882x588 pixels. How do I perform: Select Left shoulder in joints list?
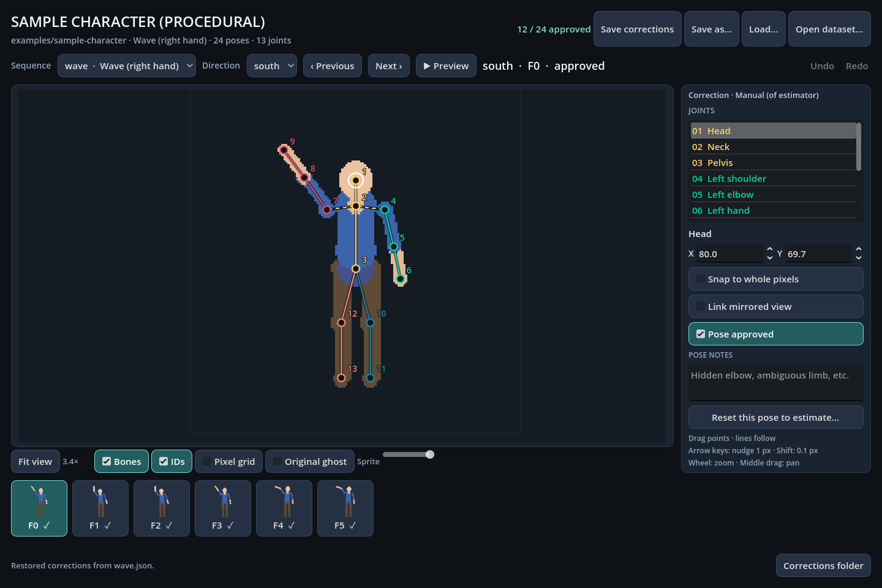click(x=774, y=179)
